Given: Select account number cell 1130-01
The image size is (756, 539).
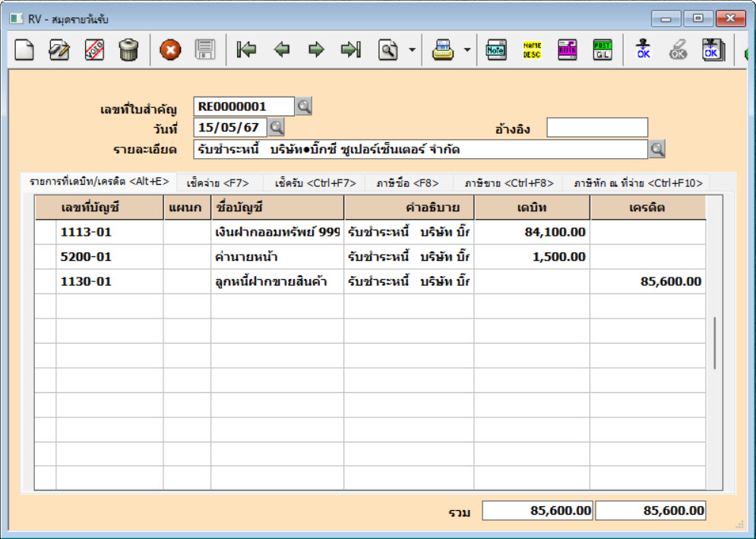Looking at the screenshot, I should tap(109, 281).
